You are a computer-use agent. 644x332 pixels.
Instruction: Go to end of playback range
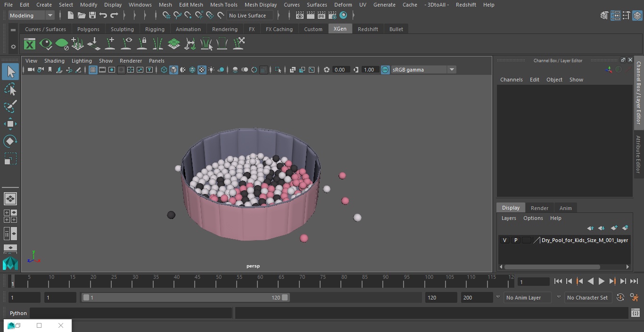point(634,281)
